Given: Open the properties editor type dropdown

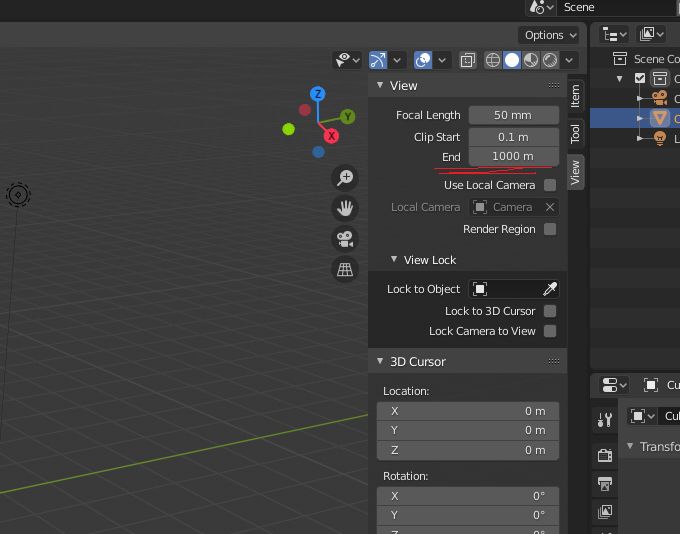Looking at the screenshot, I should (614, 385).
